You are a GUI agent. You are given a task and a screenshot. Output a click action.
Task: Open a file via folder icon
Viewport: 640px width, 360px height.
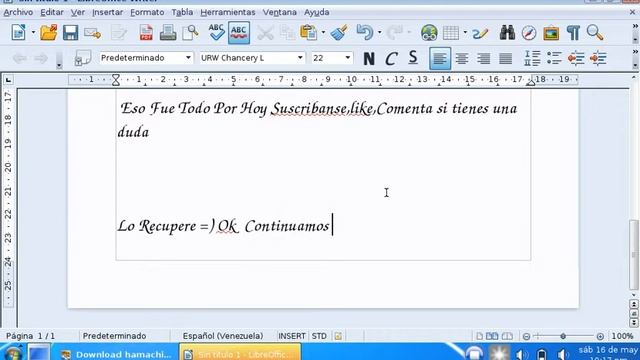pos(49,33)
